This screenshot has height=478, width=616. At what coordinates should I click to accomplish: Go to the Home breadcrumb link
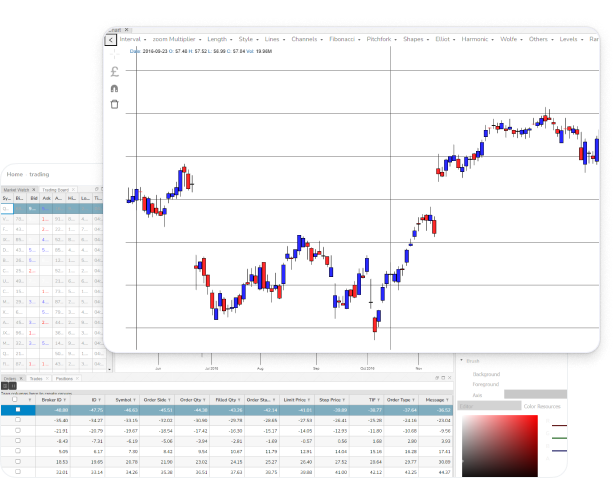pos(14,174)
